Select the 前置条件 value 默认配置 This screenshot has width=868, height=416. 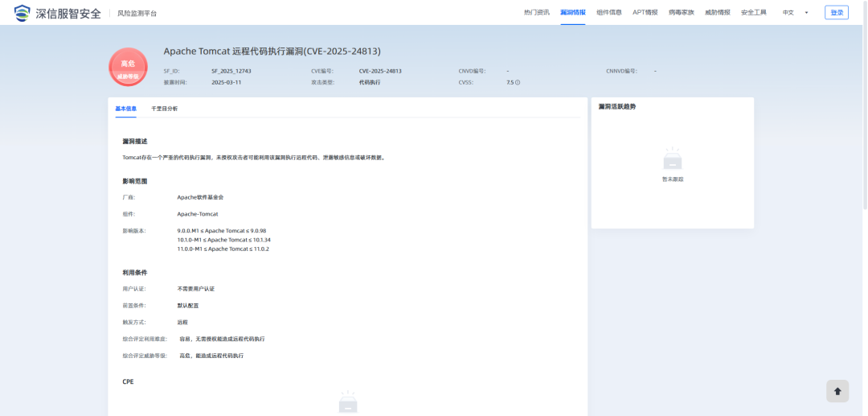point(187,306)
